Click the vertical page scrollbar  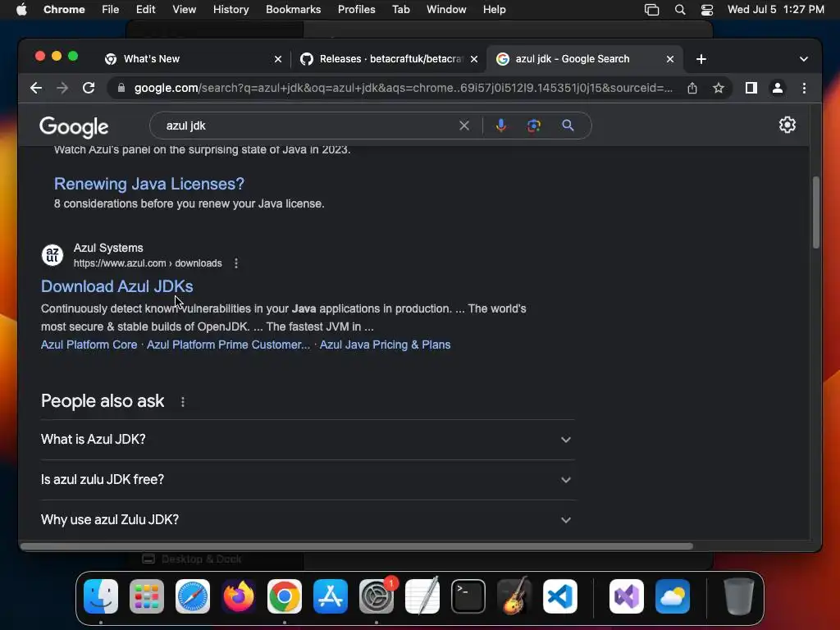click(x=815, y=212)
